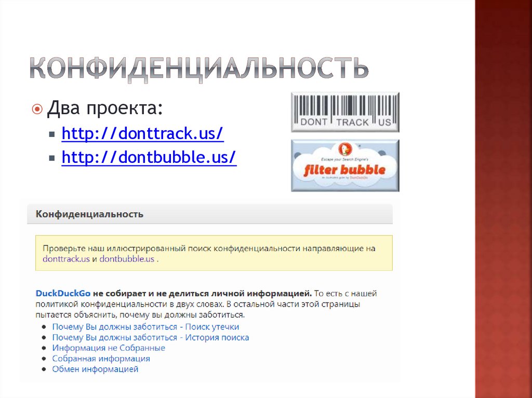Click the DuckDuckGo duck logo in banner
The width and height of the screenshot is (532, 398).
pos(345,149)
